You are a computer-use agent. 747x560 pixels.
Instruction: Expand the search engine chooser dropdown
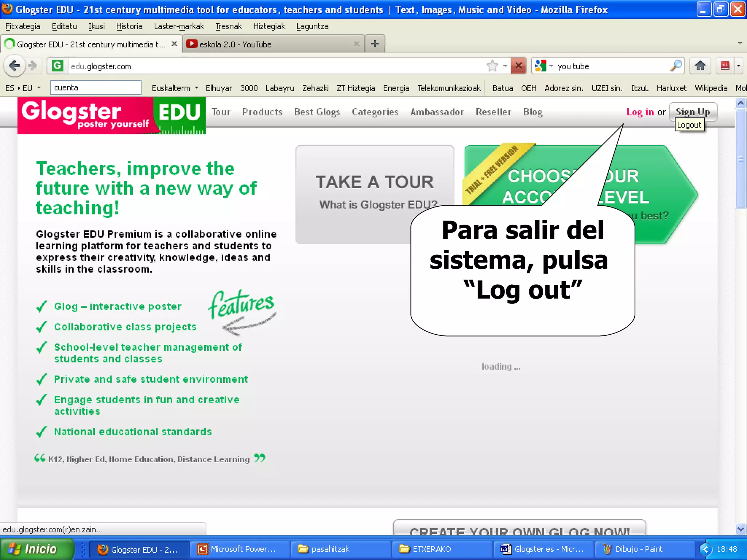tap(551, 66)
